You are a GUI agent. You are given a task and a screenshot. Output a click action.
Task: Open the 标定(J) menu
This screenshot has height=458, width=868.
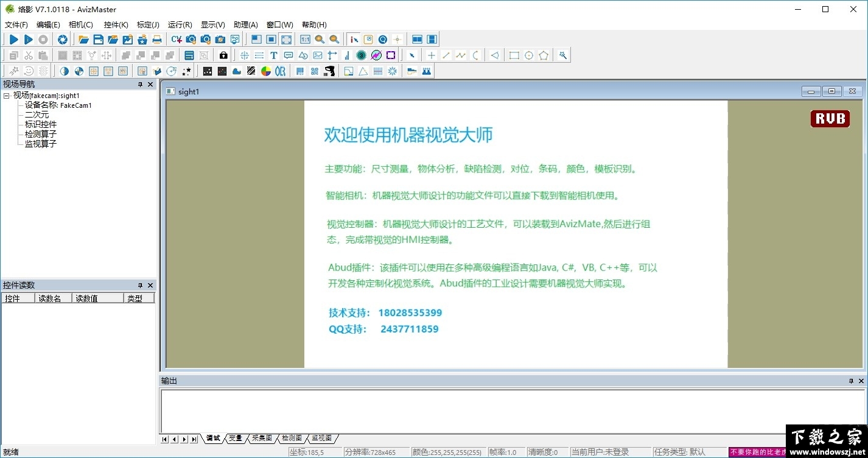coord(148,25)
